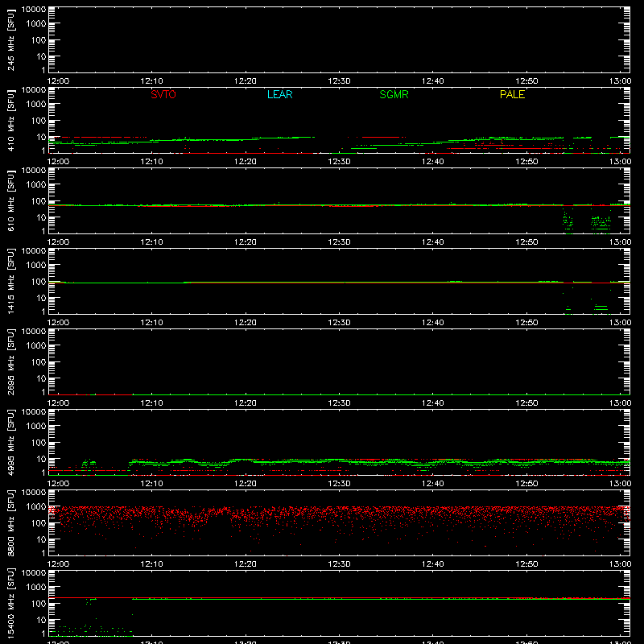Click the 100 tick label on 15400 MHz axis

(39, 604)
